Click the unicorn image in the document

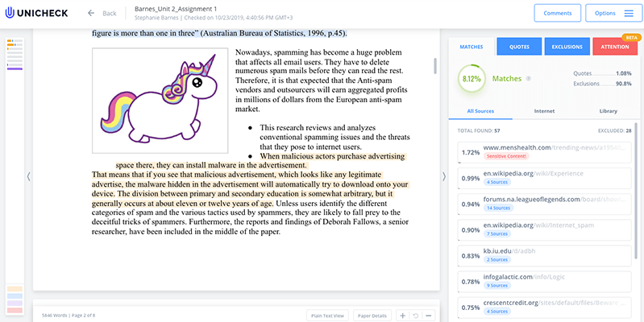(x=160, y=101)
